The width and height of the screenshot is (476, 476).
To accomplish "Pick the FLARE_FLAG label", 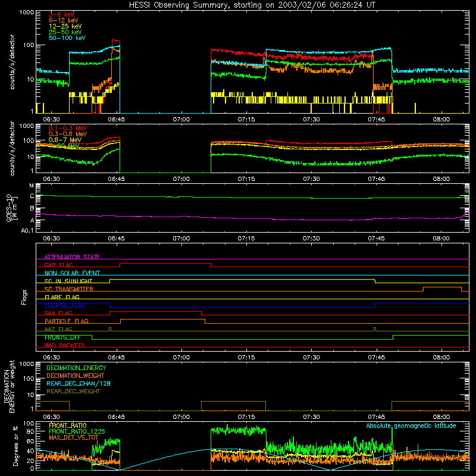I will pos(62,297).
